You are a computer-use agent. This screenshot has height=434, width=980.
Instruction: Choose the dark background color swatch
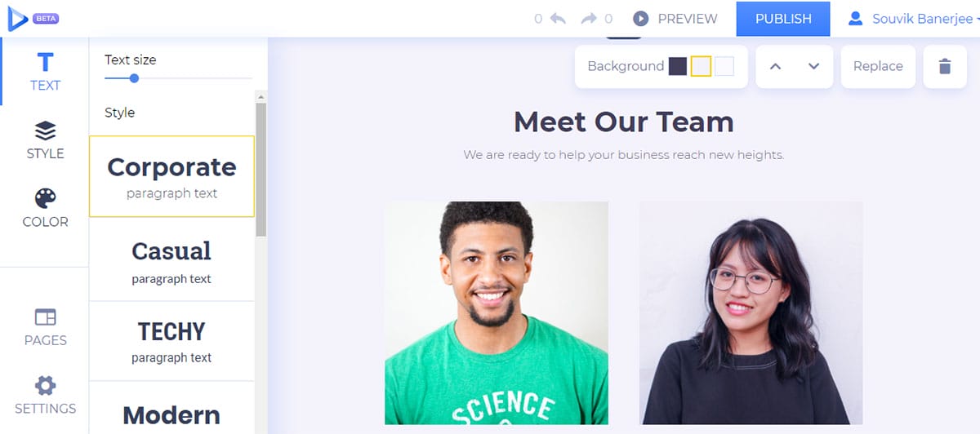[678, 66]
